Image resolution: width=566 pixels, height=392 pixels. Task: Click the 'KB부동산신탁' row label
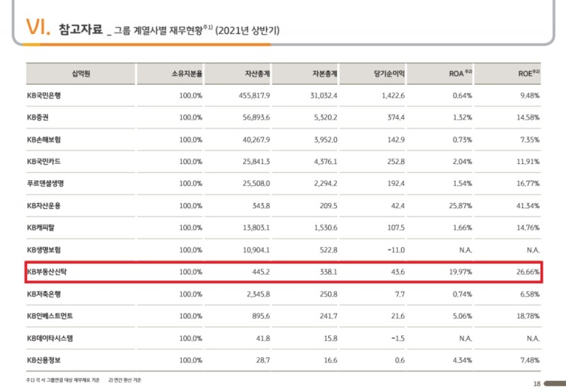pyautogui.click(x=47, y=272)
